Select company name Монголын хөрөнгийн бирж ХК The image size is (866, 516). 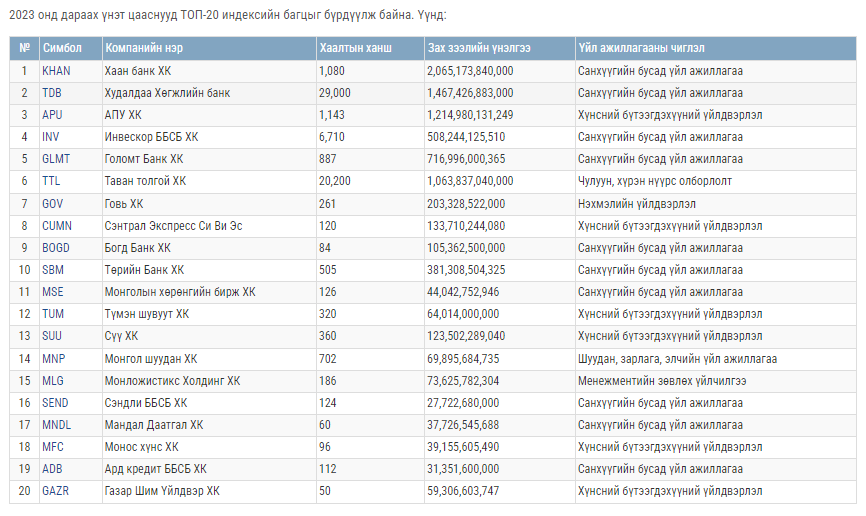(180, 292)
